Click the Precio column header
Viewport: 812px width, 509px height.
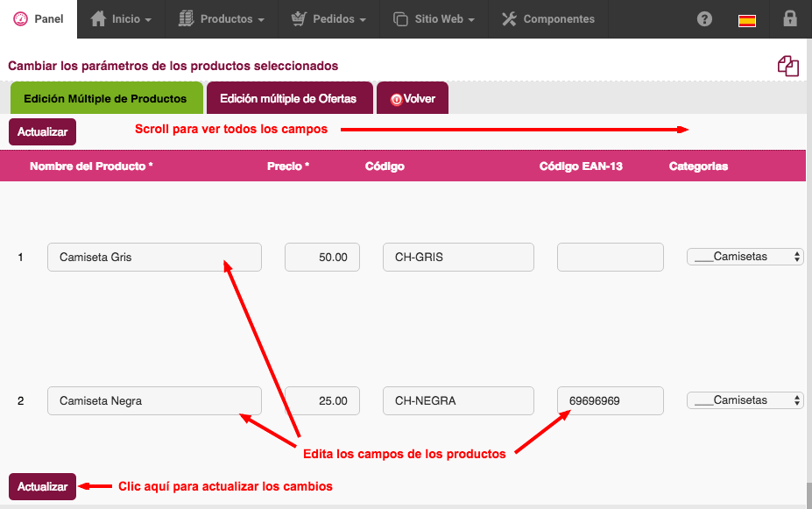(288, 166)
